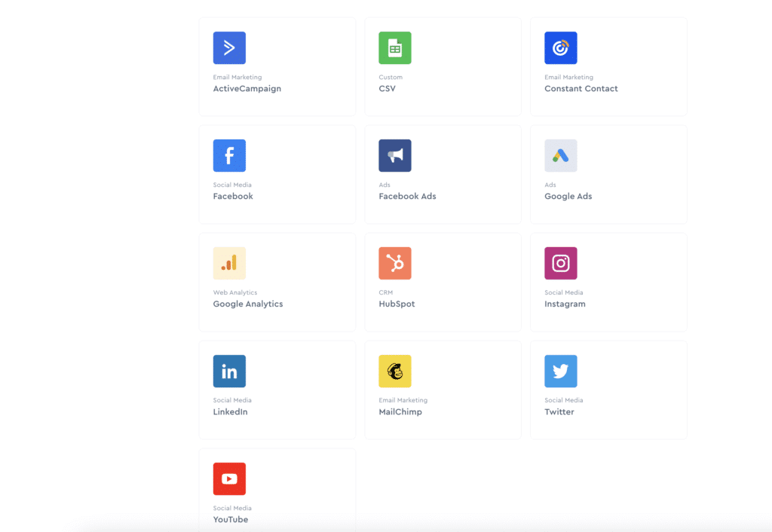
Task: Click the Constant Contact logo icon
Action: (x=561, y=48)
